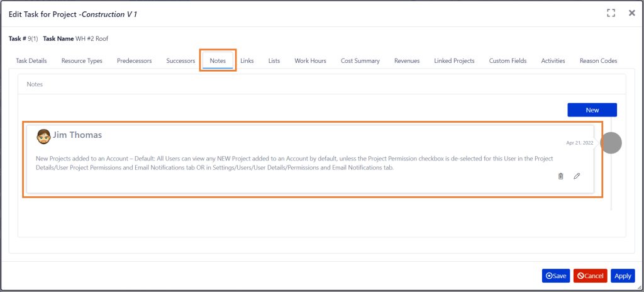644x292 pixels.
Task: Open the Task Details tab
Action: coord(31,61)
